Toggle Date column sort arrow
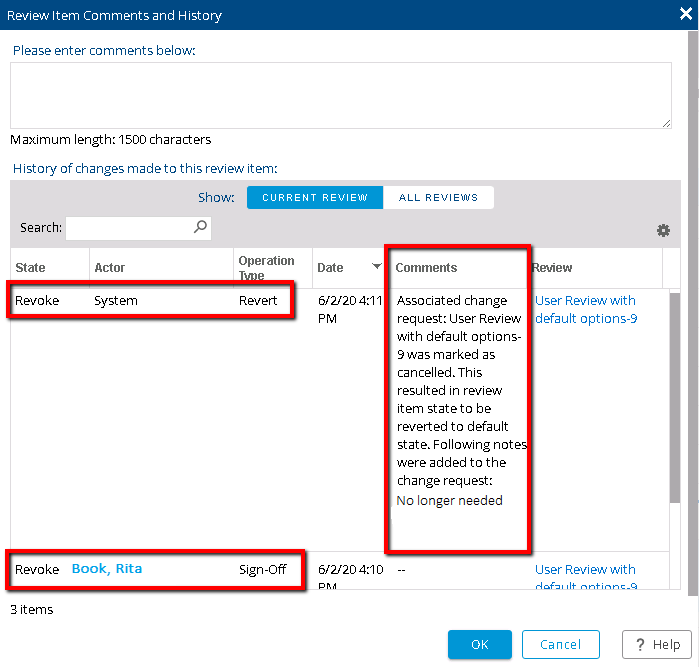 coord(377,267)
